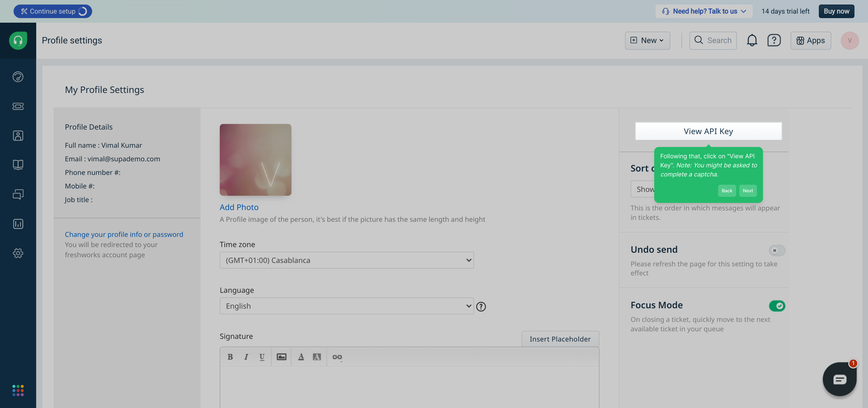Image resolution: width=868 pixels, height=408 pixels.
Task: Enable the Undo send toggle
Action: point(777,250)
